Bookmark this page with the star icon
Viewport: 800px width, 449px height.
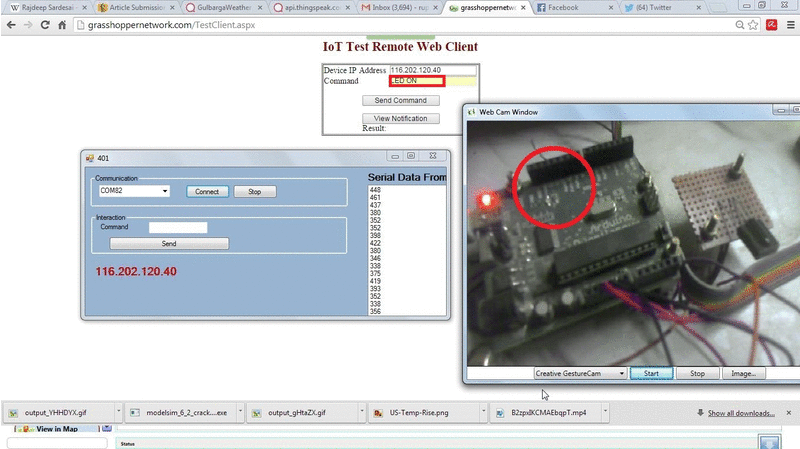pyautogui.click(x=752, y=24)
